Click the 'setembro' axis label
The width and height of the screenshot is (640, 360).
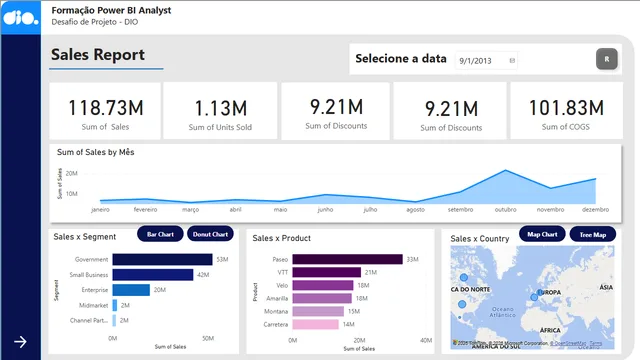point(460,209)
